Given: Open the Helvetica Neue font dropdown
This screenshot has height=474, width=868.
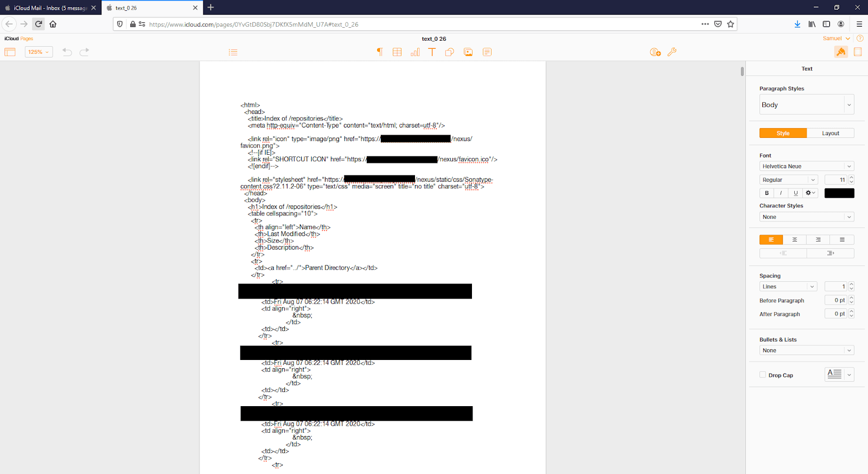Looking at the screenshot, I should pyautogui.click(x=806, y=166).
